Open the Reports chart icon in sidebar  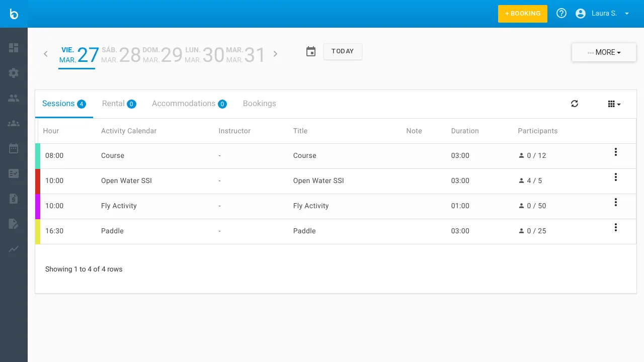[x=14, y=249]
